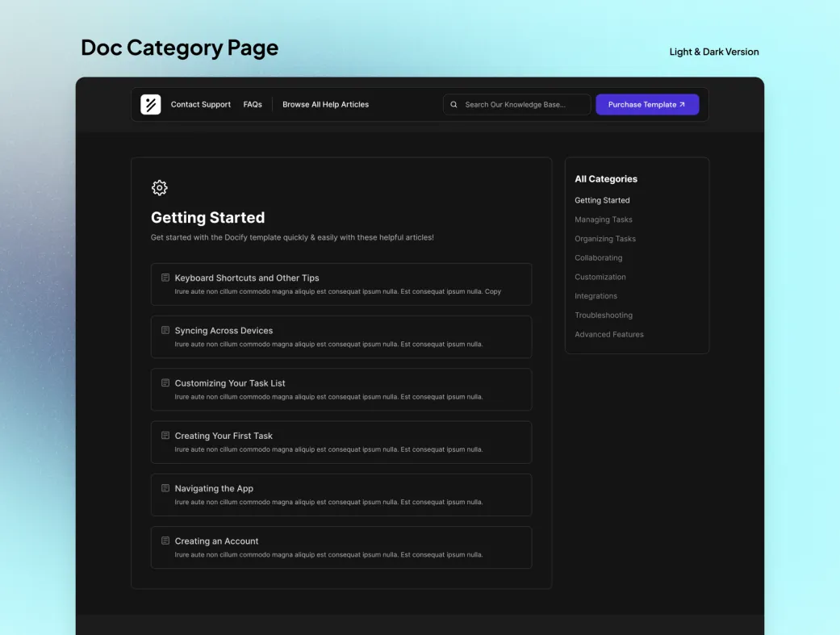Click the Creating an Account document icon
840x635 pixels.
pyautogui.click(x=165, y=541)
